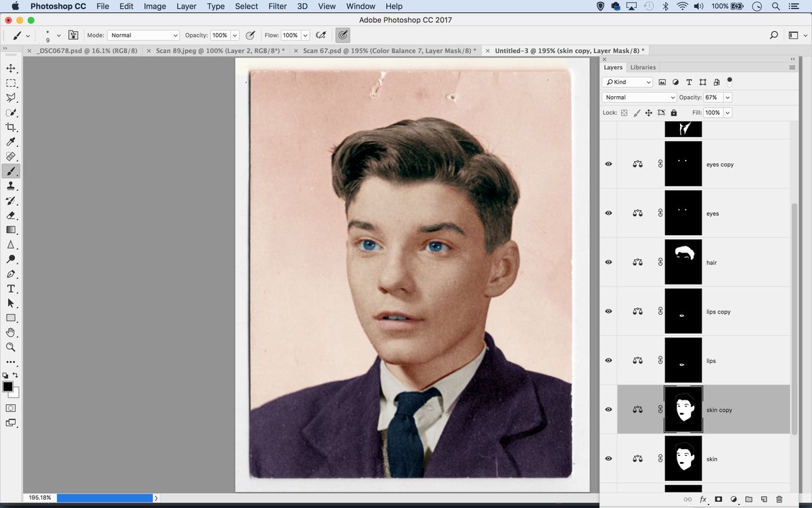This screenshot has height=508, width=812.
Task: Click the Change Screen Mode icon
Action: [x=11, y=423]
